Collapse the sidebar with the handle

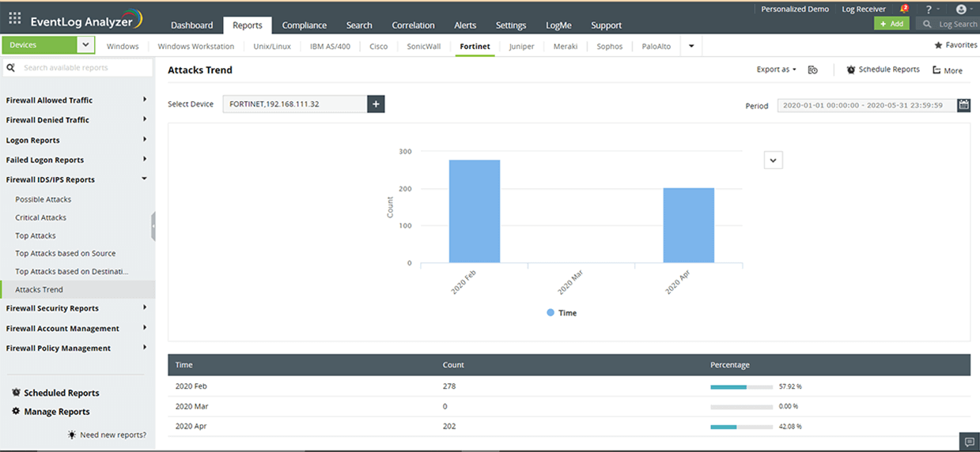pos(153,226)
